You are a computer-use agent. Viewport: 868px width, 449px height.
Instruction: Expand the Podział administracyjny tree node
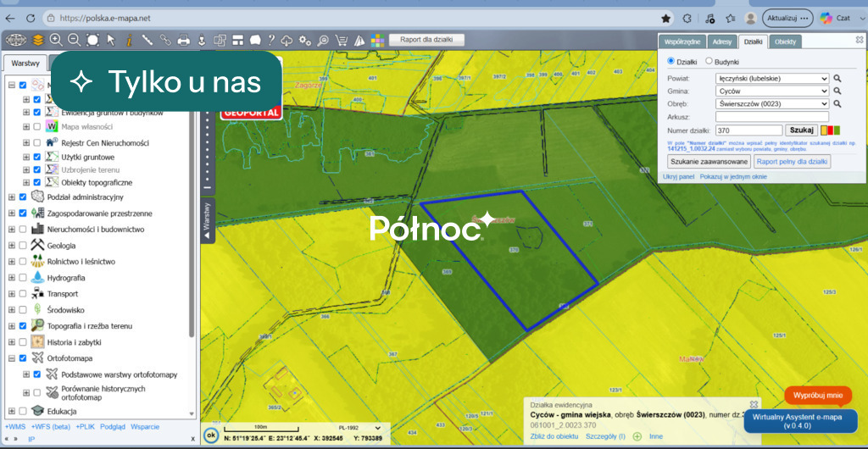pos(12,197)
